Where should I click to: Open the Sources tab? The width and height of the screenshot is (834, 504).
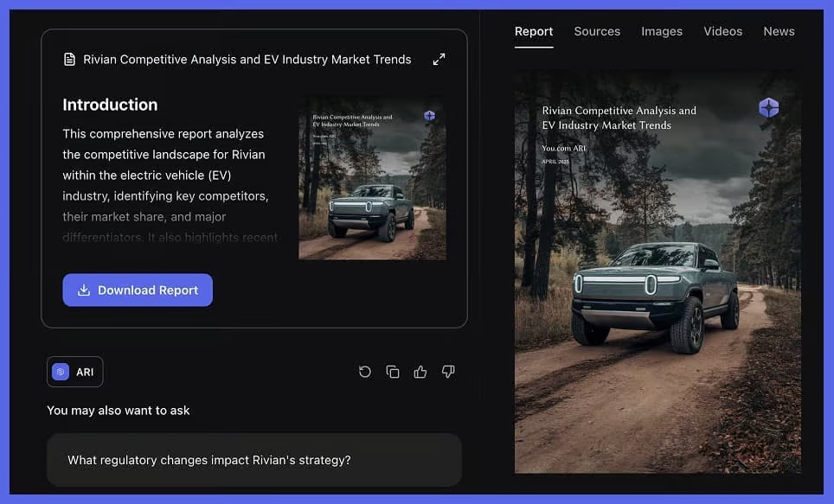(597, 31)
